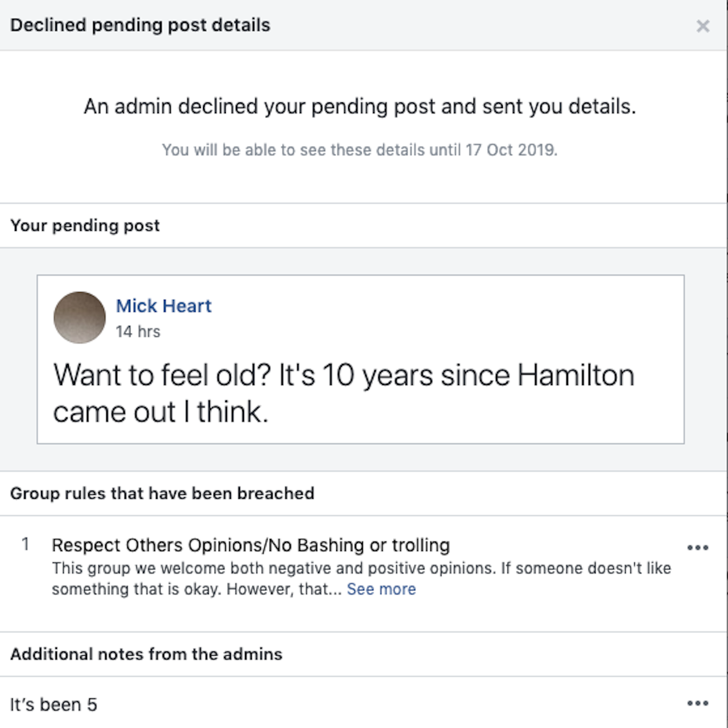
Task: Open options menu for the breached rule
Action: (697, 548)
